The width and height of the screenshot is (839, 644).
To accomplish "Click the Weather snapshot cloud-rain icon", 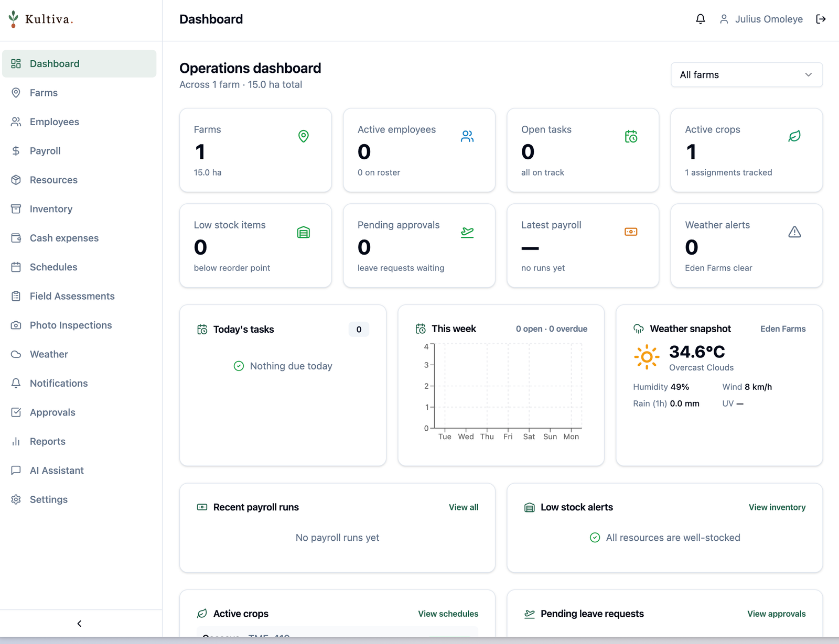I will pos(639,329).
